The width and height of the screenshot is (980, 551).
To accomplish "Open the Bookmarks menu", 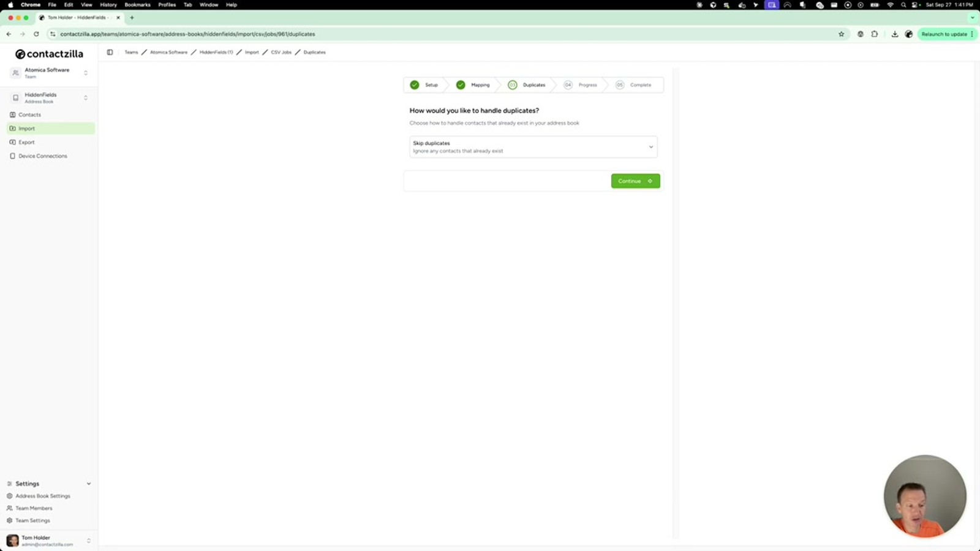I will 137,5.
